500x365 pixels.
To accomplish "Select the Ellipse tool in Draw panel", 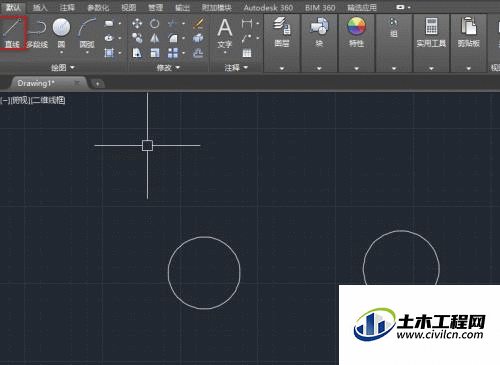I will pyautogui.click(x=109, y=38).
